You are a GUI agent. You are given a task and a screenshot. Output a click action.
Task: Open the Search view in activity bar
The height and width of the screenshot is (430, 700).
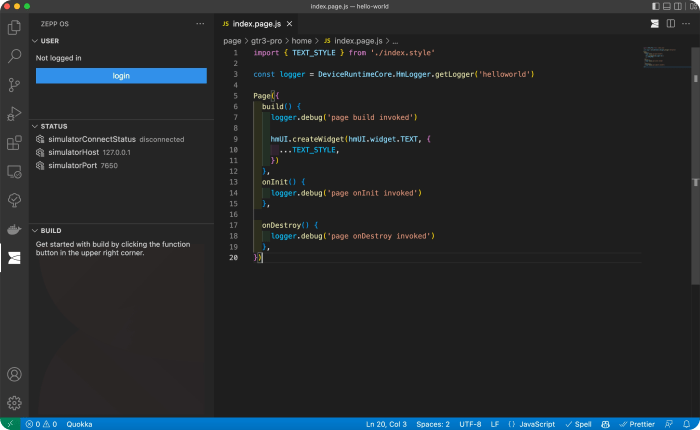tap(14, 56)
